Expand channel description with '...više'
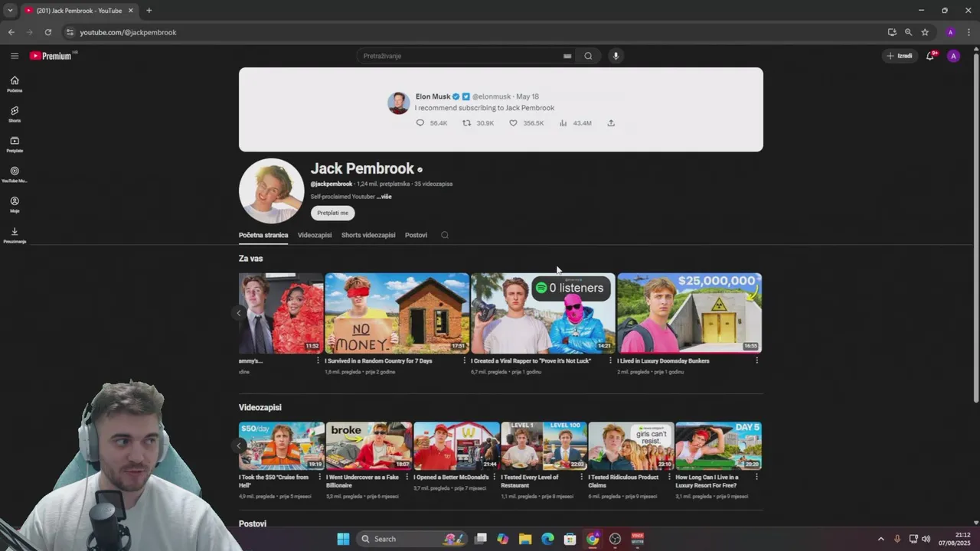980x551 pixels. (x=384, y=197)
